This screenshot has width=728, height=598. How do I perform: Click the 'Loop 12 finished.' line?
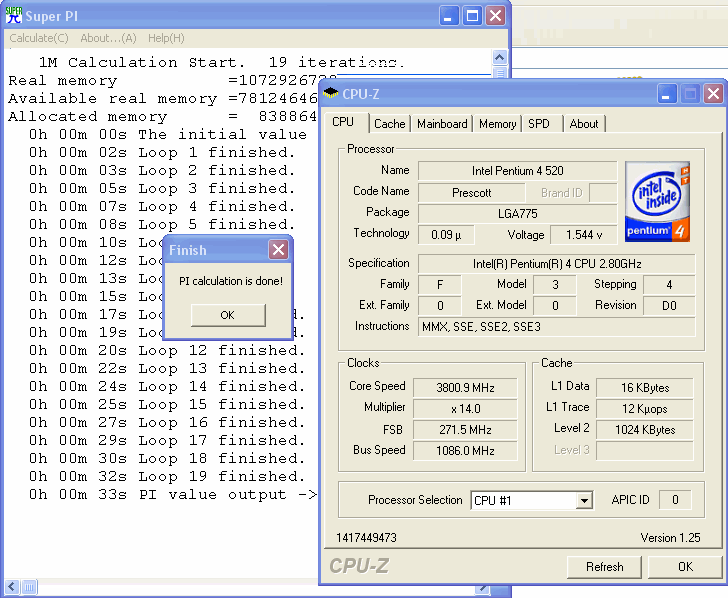pos(167,351)
